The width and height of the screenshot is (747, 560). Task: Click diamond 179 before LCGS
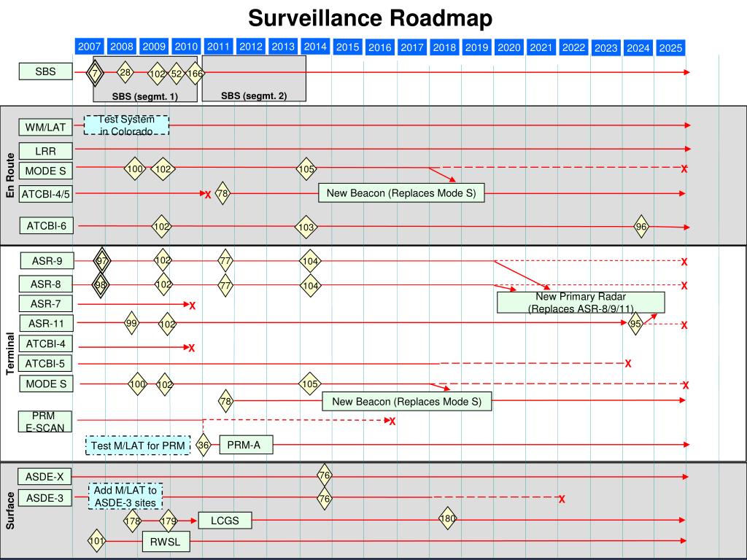[169, 521]
